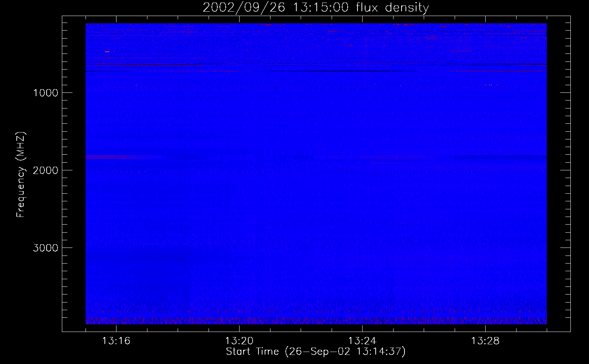Click the 1000 frequency tick label
589x364 pixels.
point(46,93)
